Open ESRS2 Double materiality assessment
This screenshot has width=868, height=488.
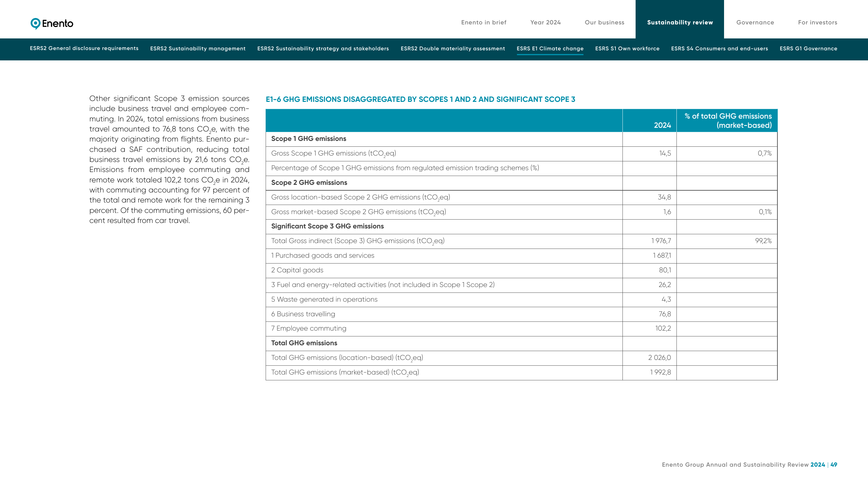[x=453, y=48]
